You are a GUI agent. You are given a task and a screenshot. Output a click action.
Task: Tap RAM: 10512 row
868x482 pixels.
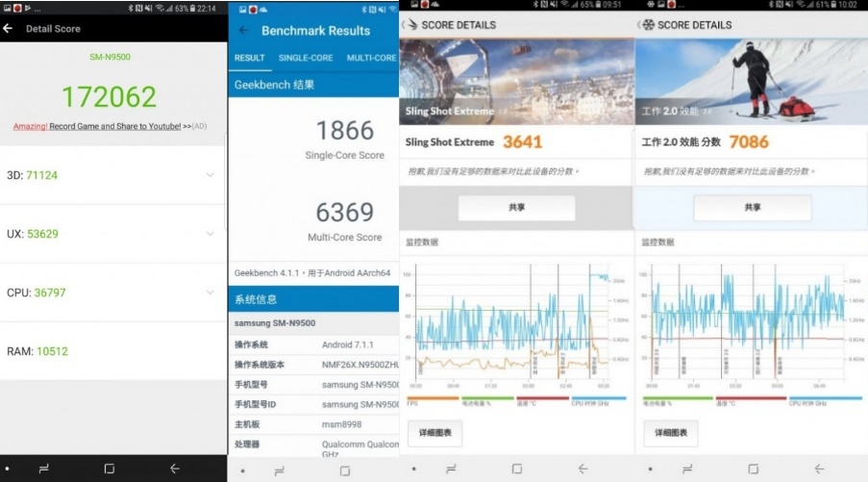pyautogui.click(x=112, y=351)
